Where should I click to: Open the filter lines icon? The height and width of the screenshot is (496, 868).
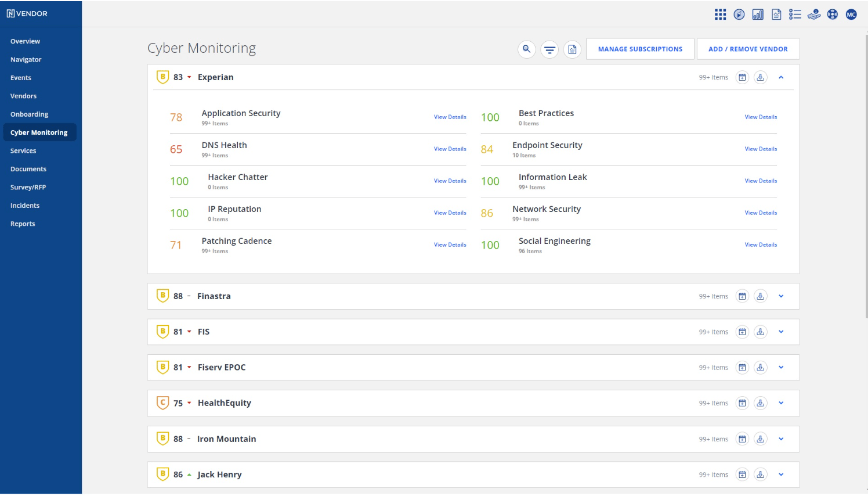click(549, 49)
